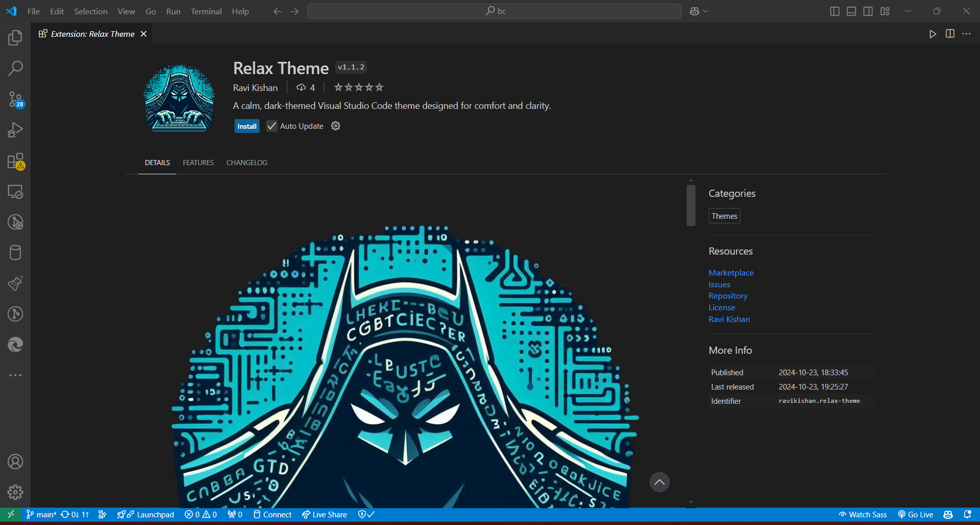
Task: Open the Accounts icon in activity bar
Action: point(15,462)
